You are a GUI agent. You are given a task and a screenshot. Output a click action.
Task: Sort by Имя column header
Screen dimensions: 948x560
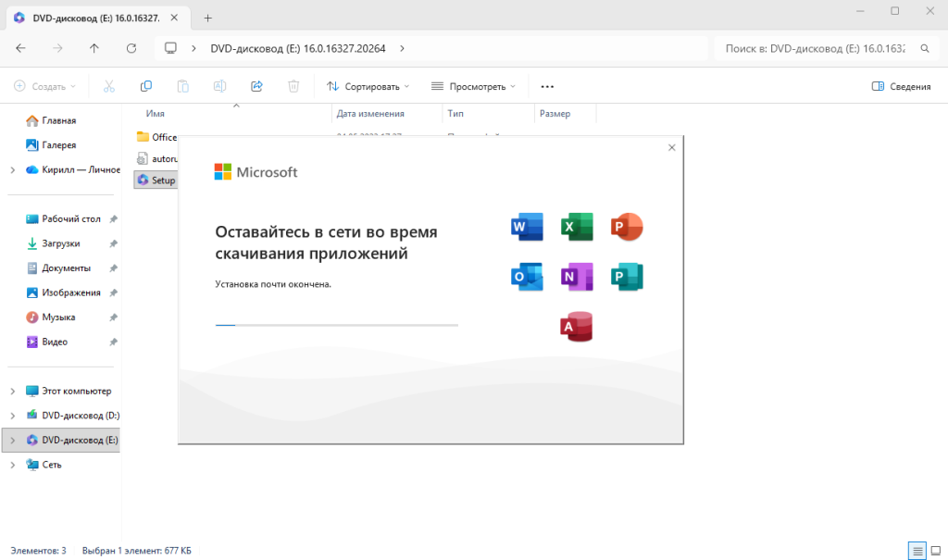point(155,114)
